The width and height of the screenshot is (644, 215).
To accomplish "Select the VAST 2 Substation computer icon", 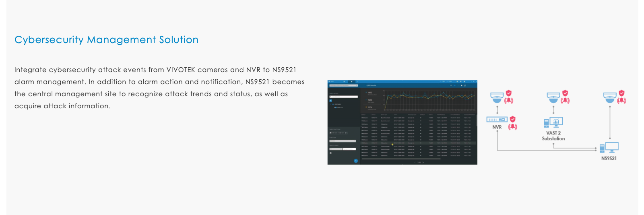I will click(x=553, y=122).
